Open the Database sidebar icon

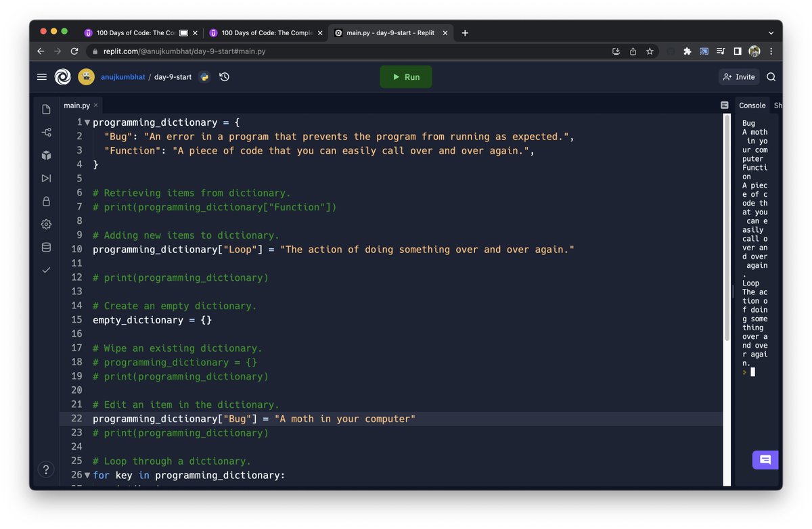(x=46, y=247)
